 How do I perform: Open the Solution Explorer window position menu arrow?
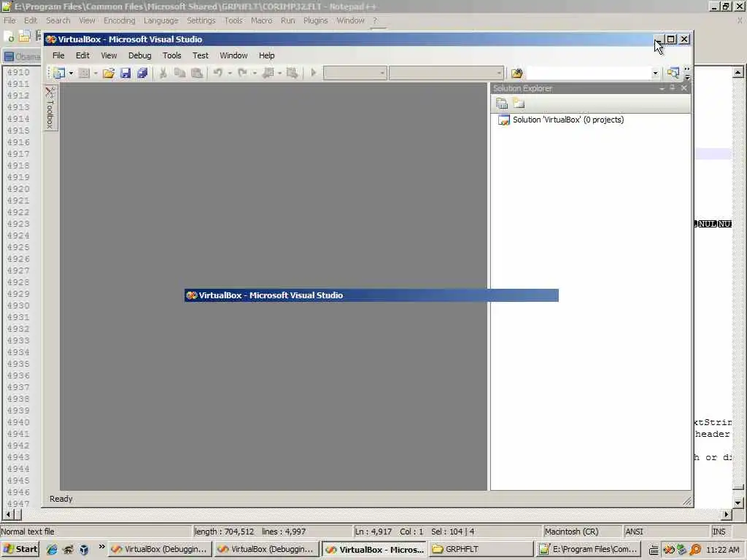(662, 88)
